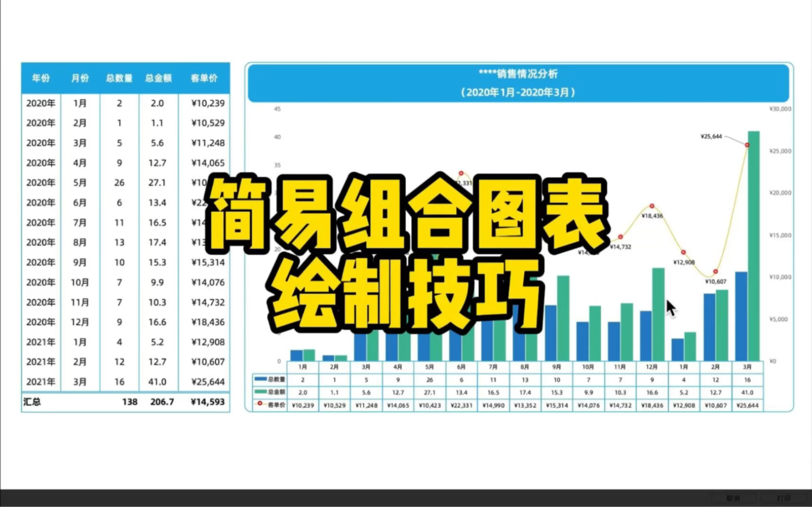Click the ¥14,732 data label on the line chart
812x507 pixels.
tap(621, 247)
